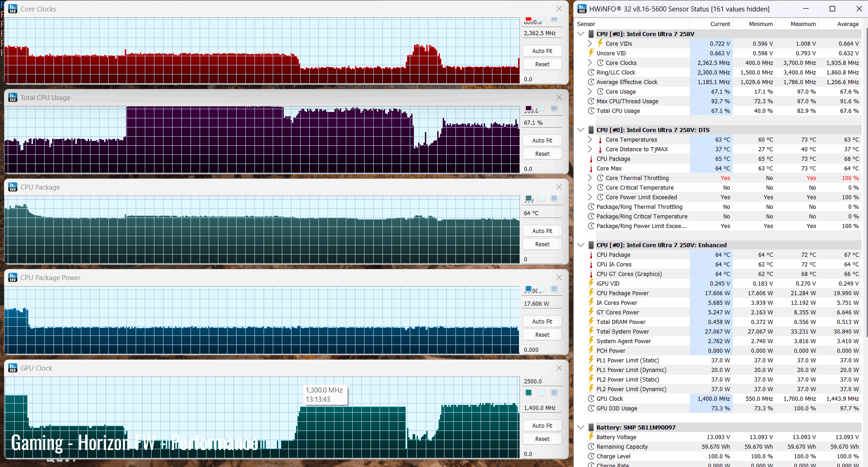The height and width of the screenshot is (467, 868).
Task: Click the lightning icon beside CPU Package Power row
Action: pos(591,293)
